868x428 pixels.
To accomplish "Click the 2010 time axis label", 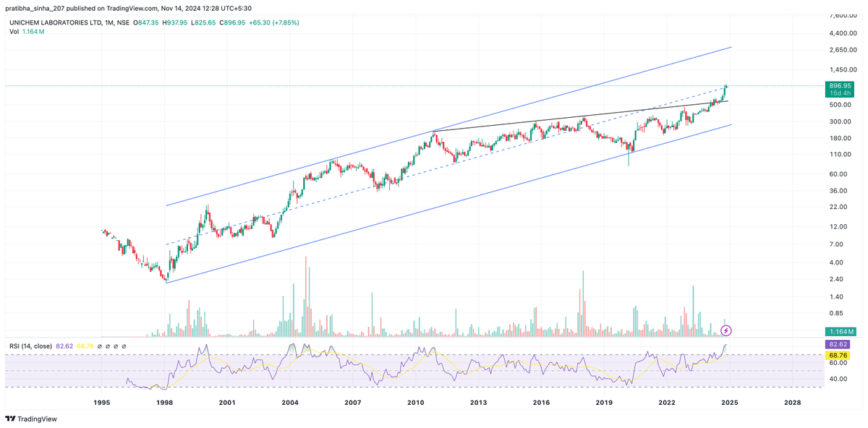I will tap(415, 402).
